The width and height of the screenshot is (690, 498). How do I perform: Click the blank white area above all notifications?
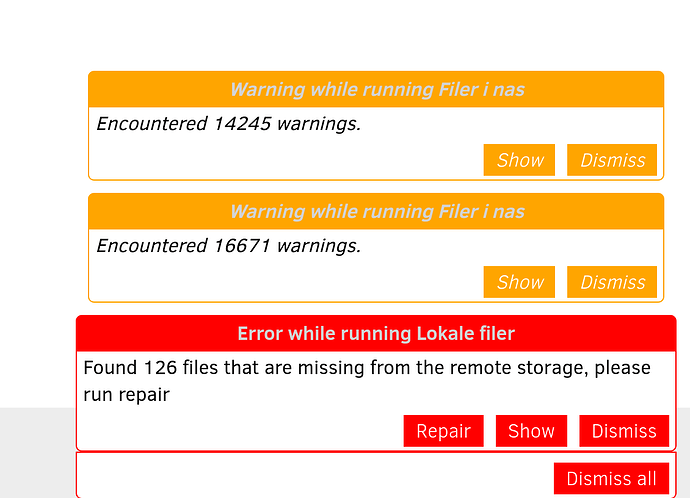pyautogui.click(x=345, y=35)
